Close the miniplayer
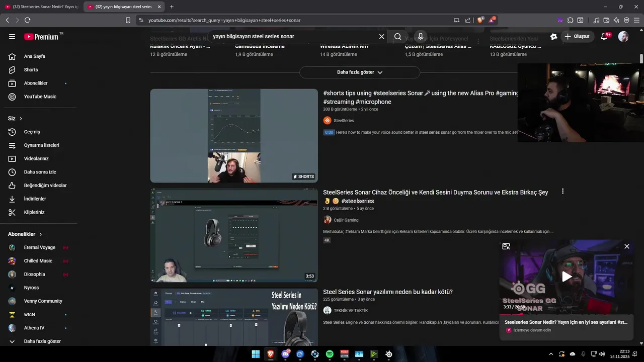 [627, 246]
